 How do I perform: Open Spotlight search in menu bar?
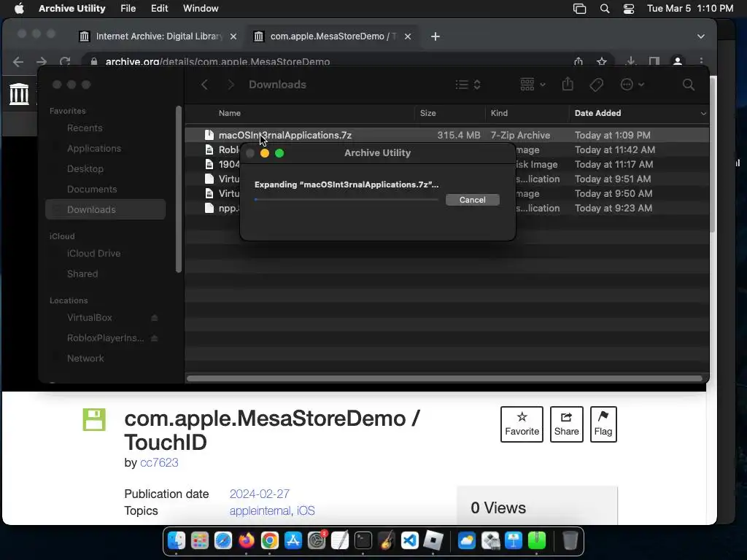coord(605,9)
